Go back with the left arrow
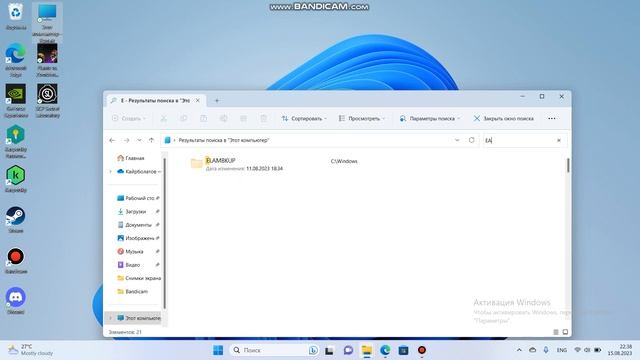The width and height of the screenshot is (640, 360). [x=112, y=140]
